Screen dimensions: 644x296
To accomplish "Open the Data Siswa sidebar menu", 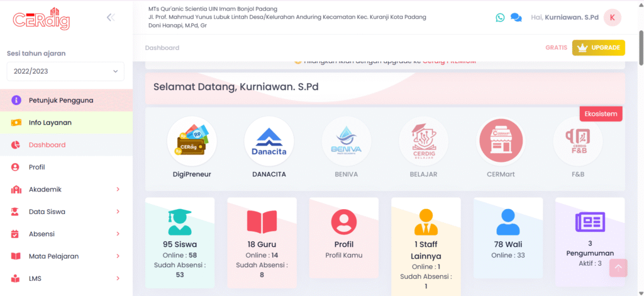I will pyautogui.click(x=66, y=212).
